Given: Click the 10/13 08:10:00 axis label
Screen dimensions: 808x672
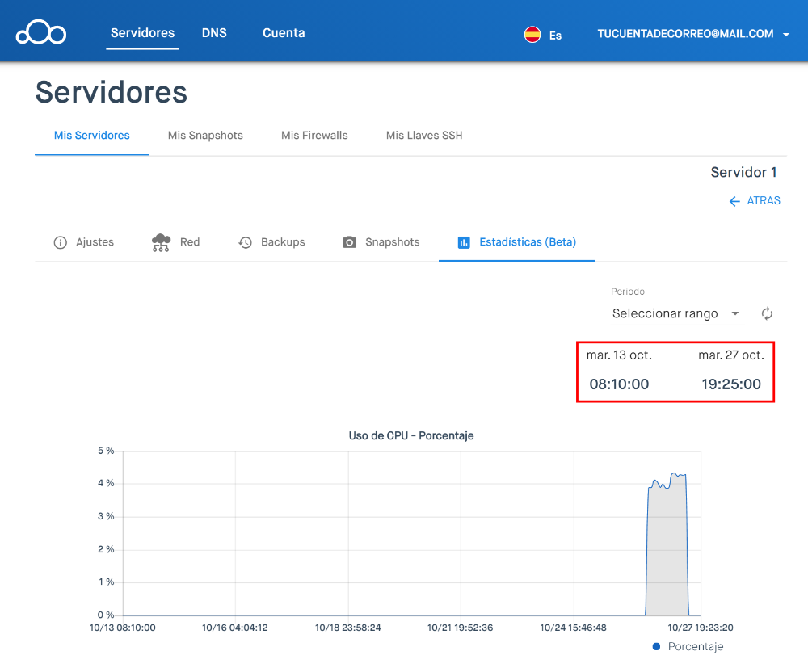Looking at the screenshot, I should [x=123, y=628].
